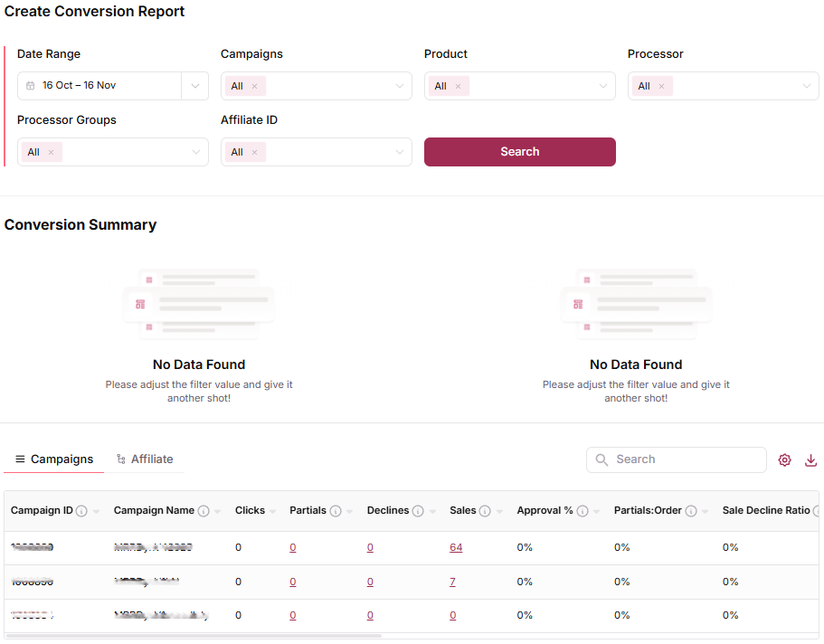Image resolution: width=824 pixels, height=644 pixels.
Task: Sort by Campaign ID column arrow
Action: pyautogui.click(x=96, y=512)
